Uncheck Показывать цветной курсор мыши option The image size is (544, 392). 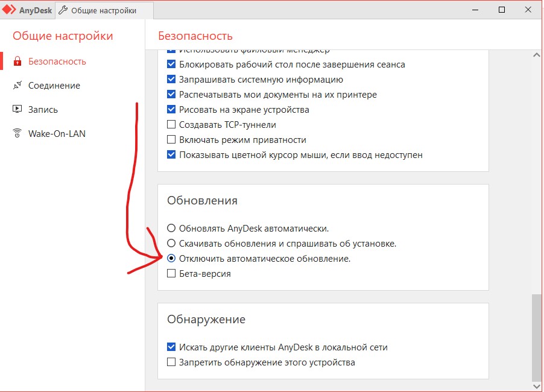pos(171,154)
